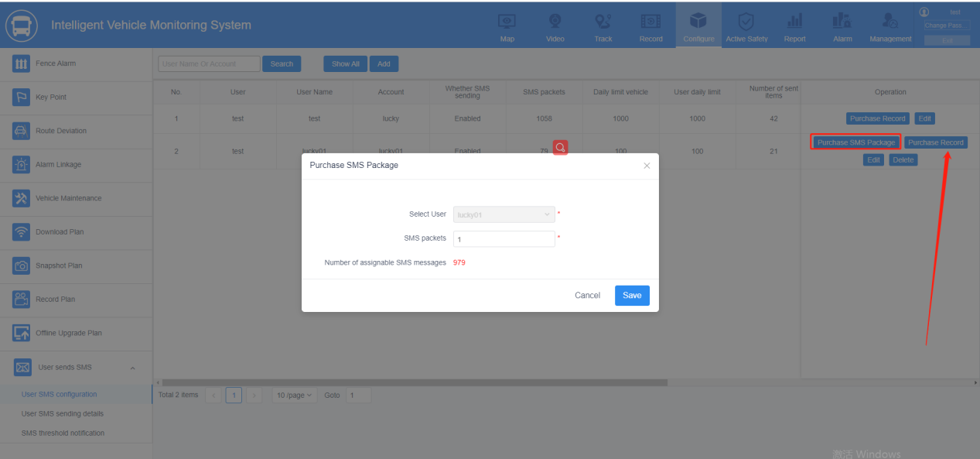
Task: Click the Search button
Action: tap(282, 64)
